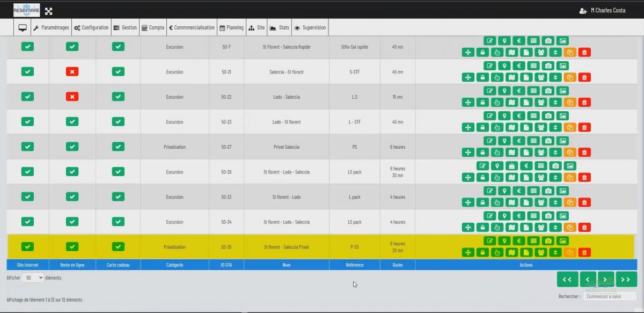The width and height of the screenshot is (644, 313).
Task: Sort by the ID OTA column header
Action: (x=226, y=265)
